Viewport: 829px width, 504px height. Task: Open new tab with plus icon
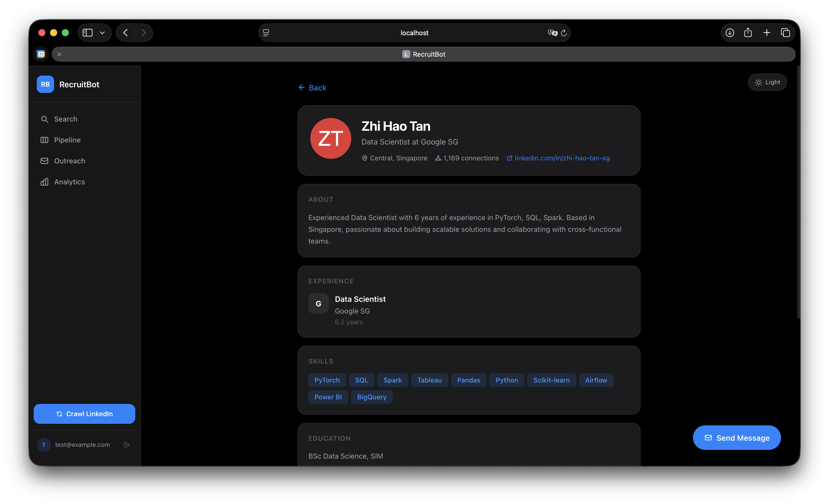pos(767,33)
